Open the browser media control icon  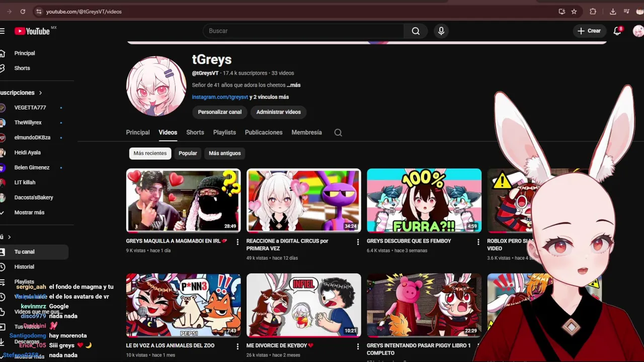point(626,12)
